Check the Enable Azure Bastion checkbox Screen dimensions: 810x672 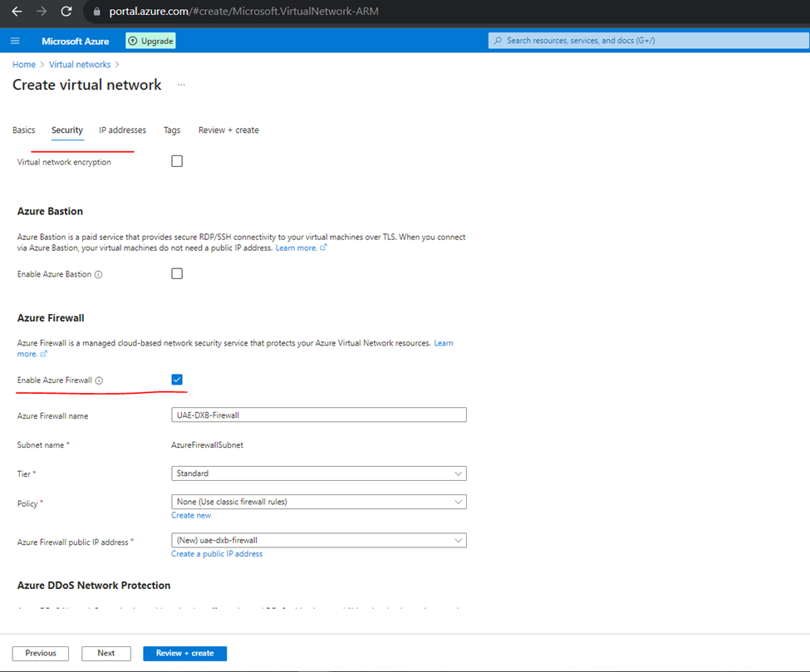point(177,274)
